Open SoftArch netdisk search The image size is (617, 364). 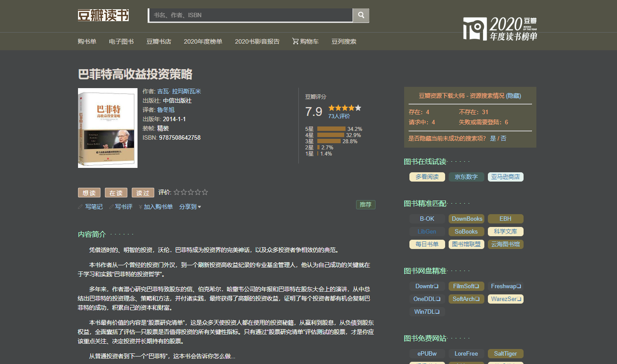pos(466,299)
